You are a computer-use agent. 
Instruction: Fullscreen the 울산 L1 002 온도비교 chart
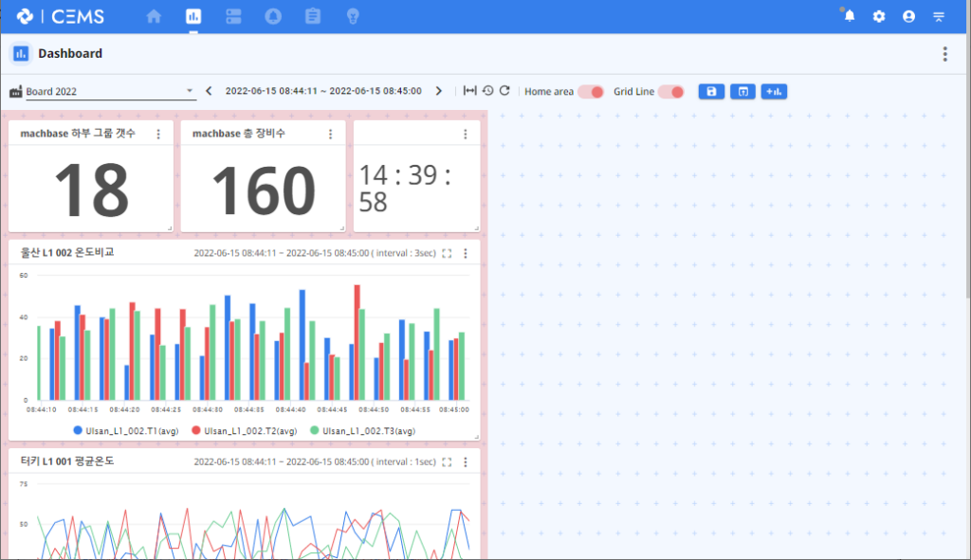tap(448, 253)
